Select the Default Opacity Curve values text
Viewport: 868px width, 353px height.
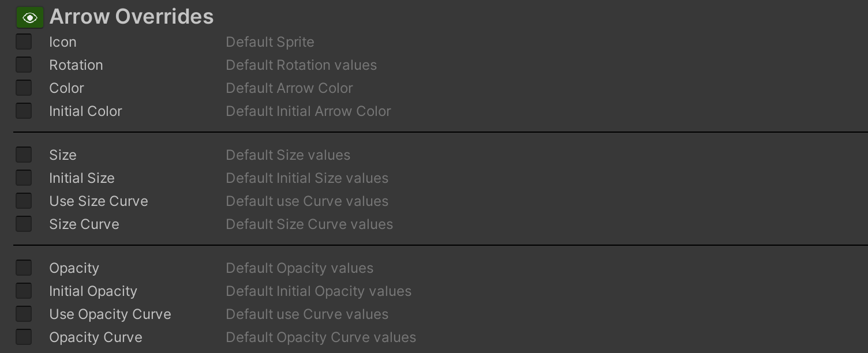[x=321, y=337]
